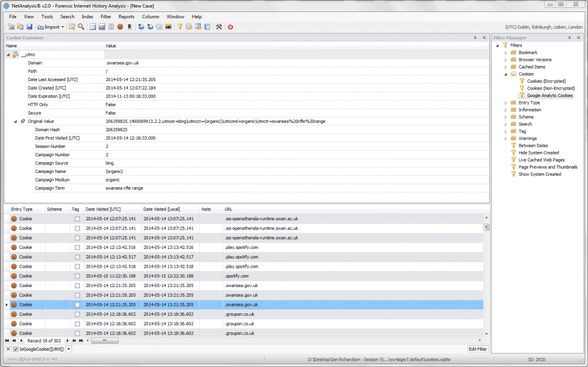Open the Filter menu
This screenshot has height=367, width=588.
[x=106, y=17]
